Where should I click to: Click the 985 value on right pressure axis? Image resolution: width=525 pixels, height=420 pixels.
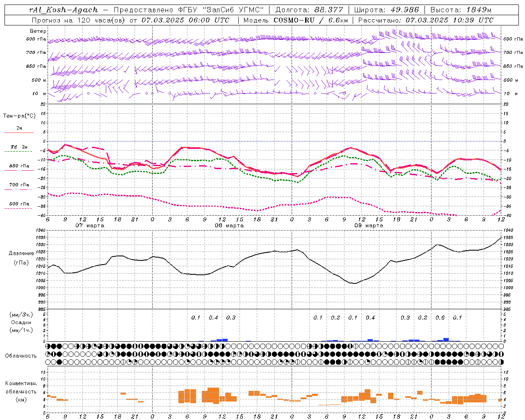click(x=508, y=309)
